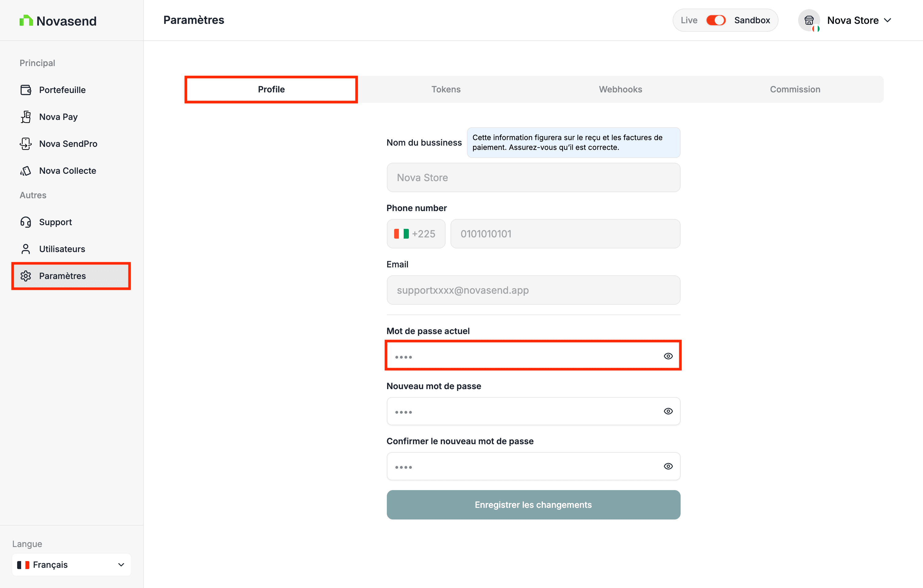Open Portefeuille wallet icon in sidebar

coord(26,90)
